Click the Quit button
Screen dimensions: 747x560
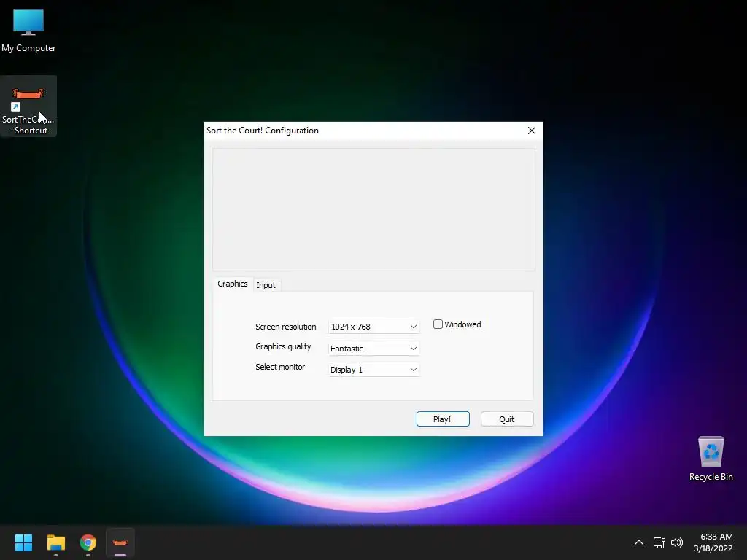coord(507,419)
